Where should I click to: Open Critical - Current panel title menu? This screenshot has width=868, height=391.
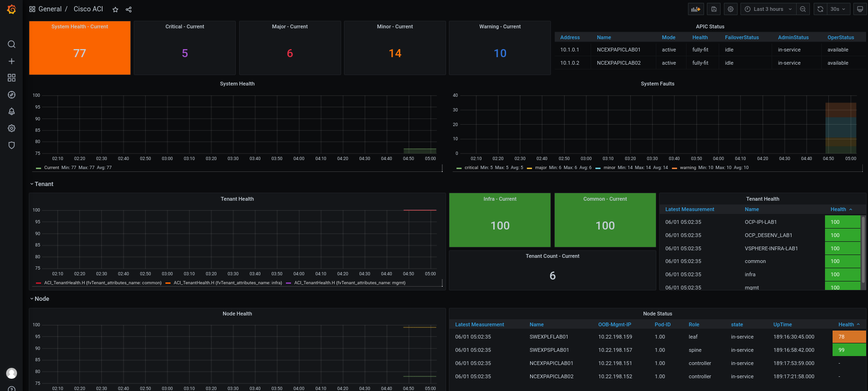(185, 26)
